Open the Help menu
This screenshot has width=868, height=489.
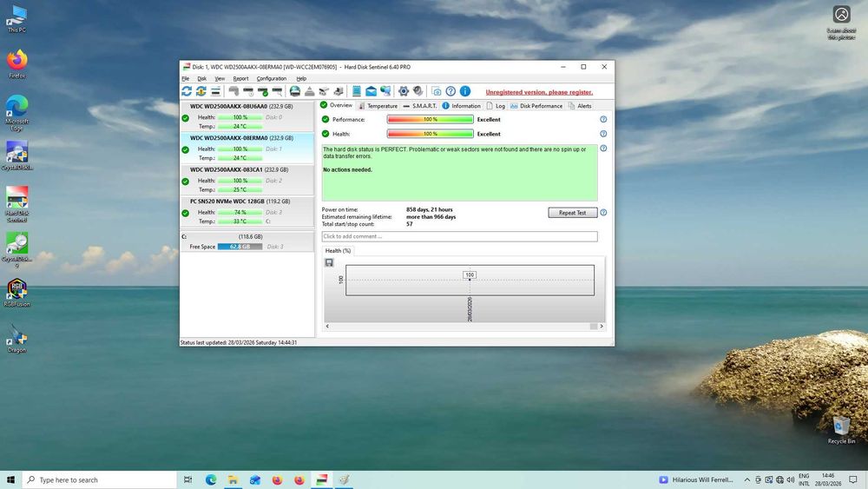coord(301,79)
